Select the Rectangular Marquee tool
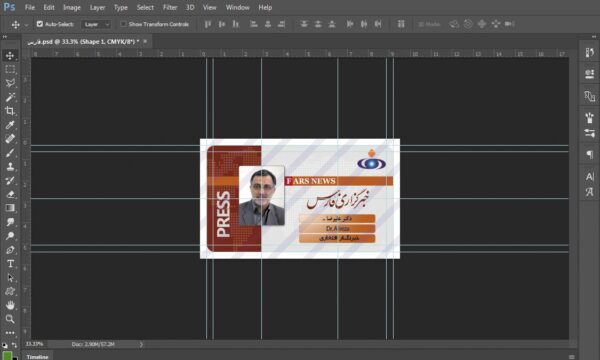This screenshot has height=360, width=600. [10, 69]
